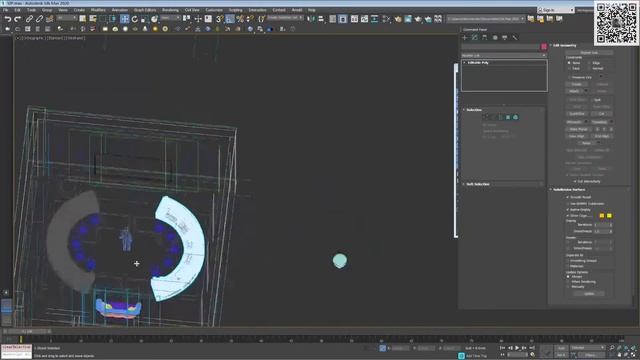Image resolution: width=640 pixels, height=360 pixels.
Task: Open the Modifier List dropdown
Action: 504,55
